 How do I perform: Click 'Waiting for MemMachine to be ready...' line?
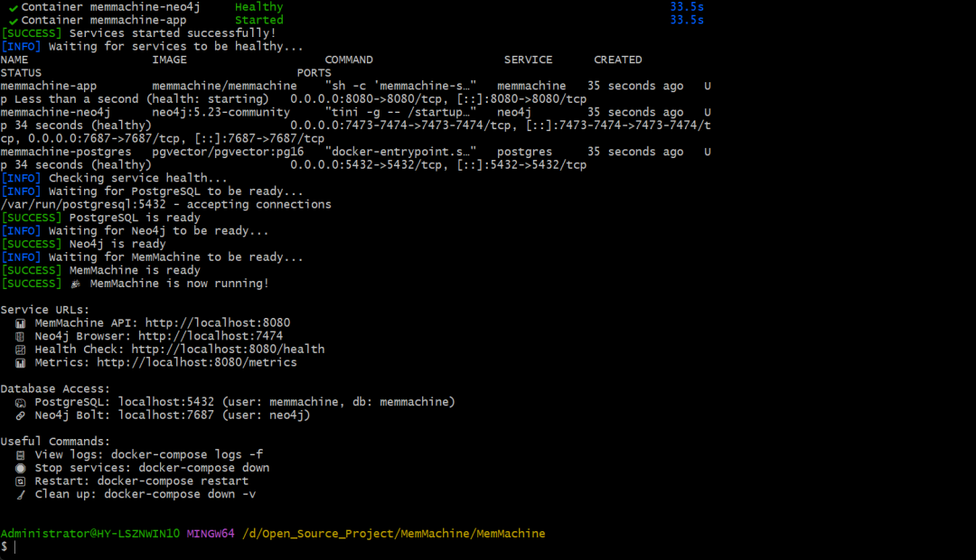pos(176,257)
